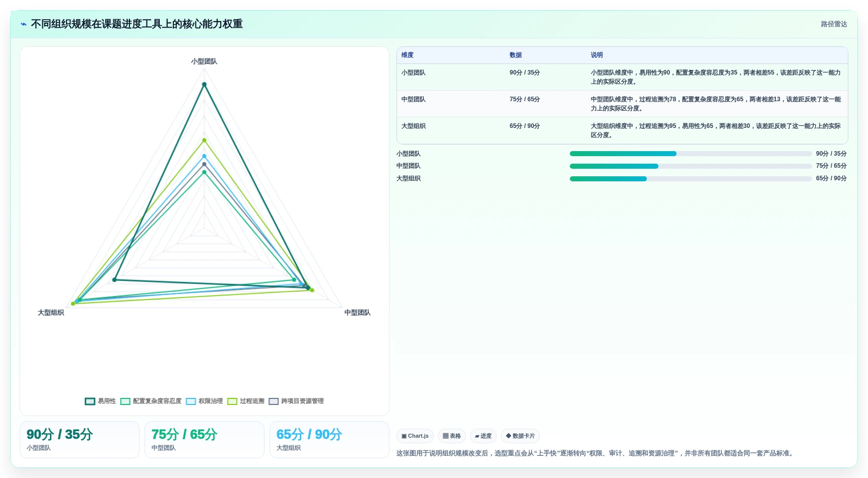
Task: Click the 75分 / 65分 table cell
Action: (524, 99)
